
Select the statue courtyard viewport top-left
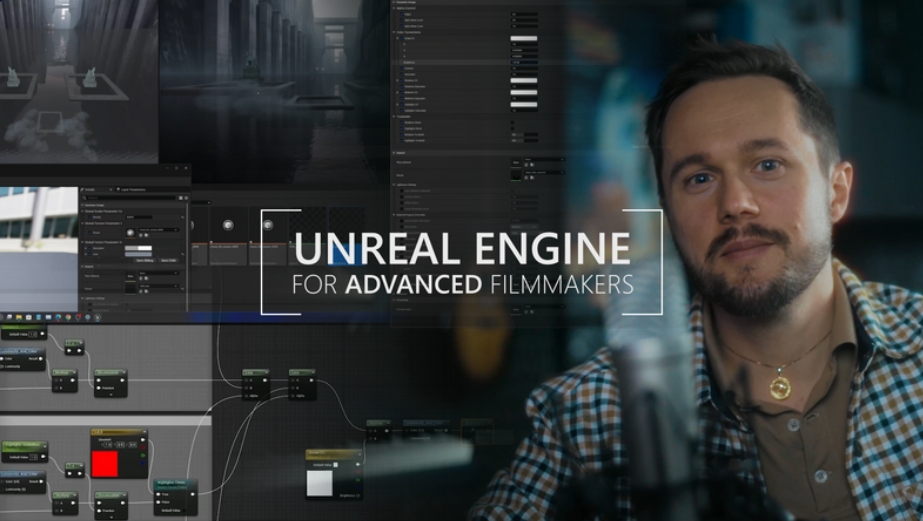tap(79, 81)
